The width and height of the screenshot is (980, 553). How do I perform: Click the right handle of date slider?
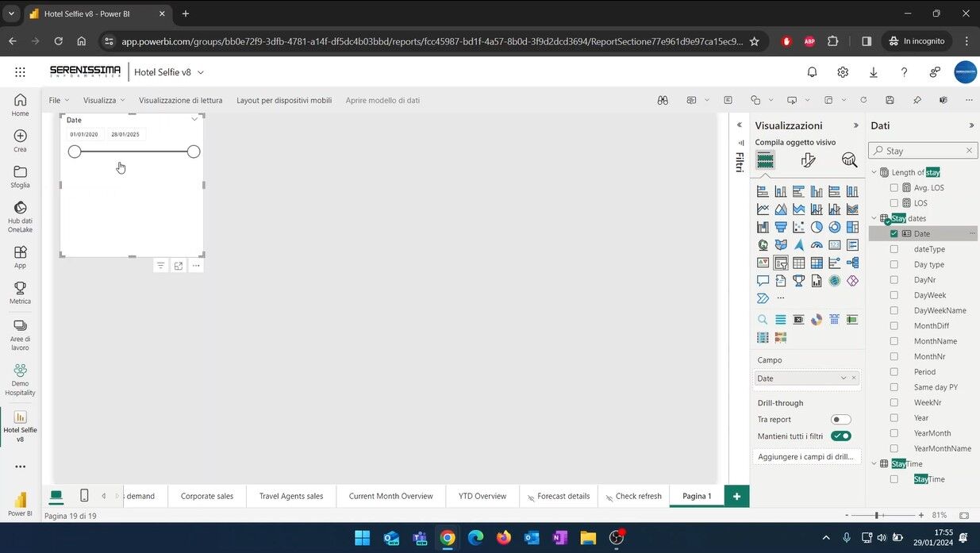point(194,152)
